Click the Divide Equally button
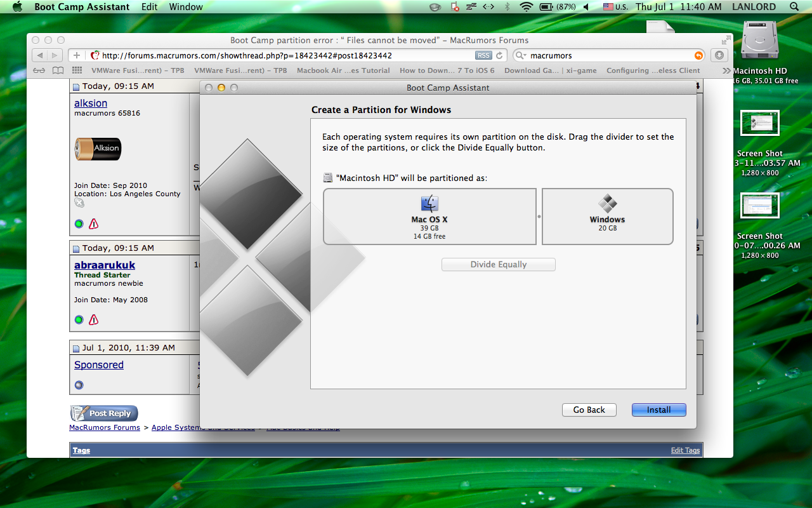This screenshot has width=812, height=508. point(498,265)
